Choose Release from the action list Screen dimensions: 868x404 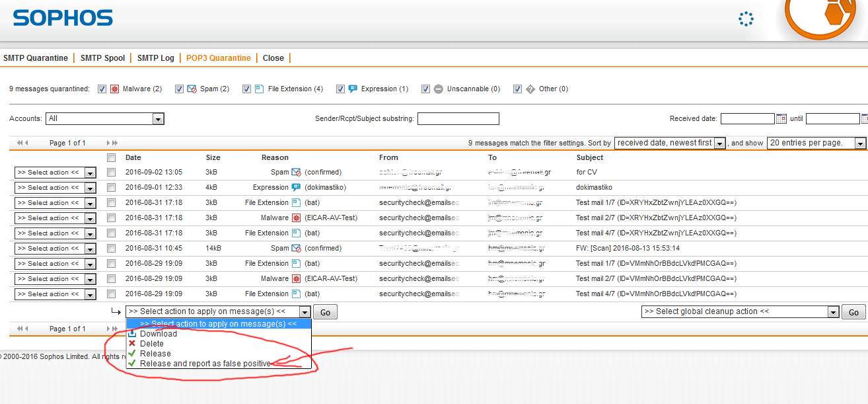click(x=219, y=354)
